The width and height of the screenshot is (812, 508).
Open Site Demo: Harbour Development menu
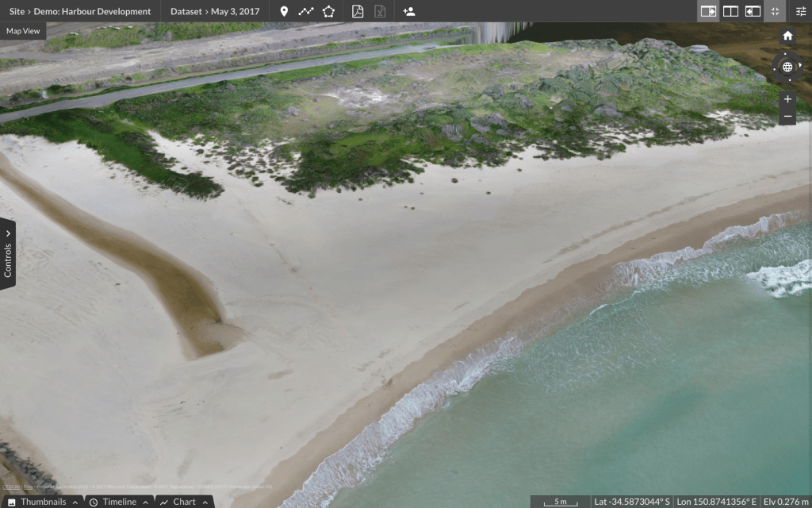(79, 11)
